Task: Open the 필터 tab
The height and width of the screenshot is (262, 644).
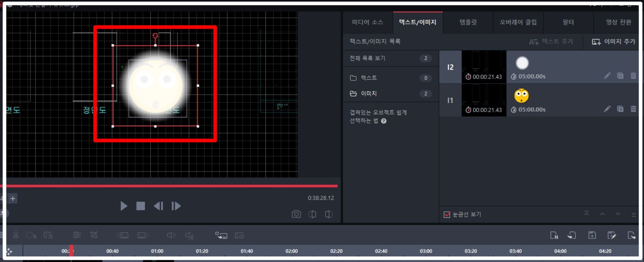Action: point(568,22)
